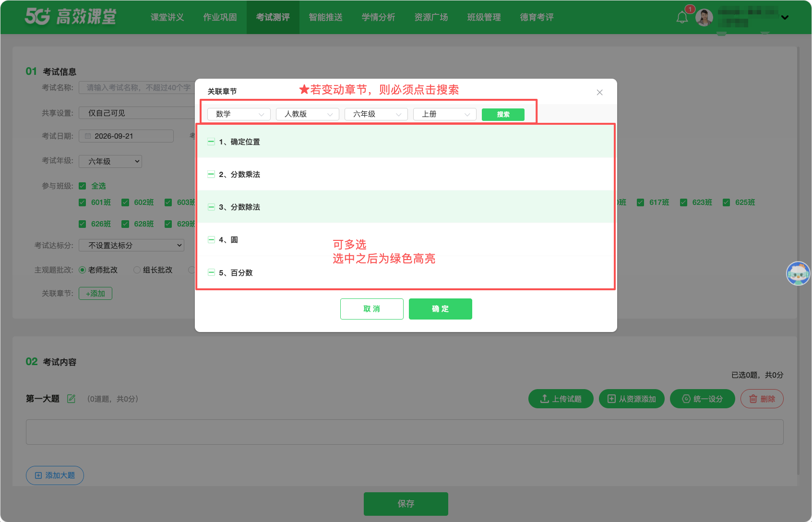Select the 老师批改 radio button
The width and height of the screenshot is (812, 522).
[82, 270]
